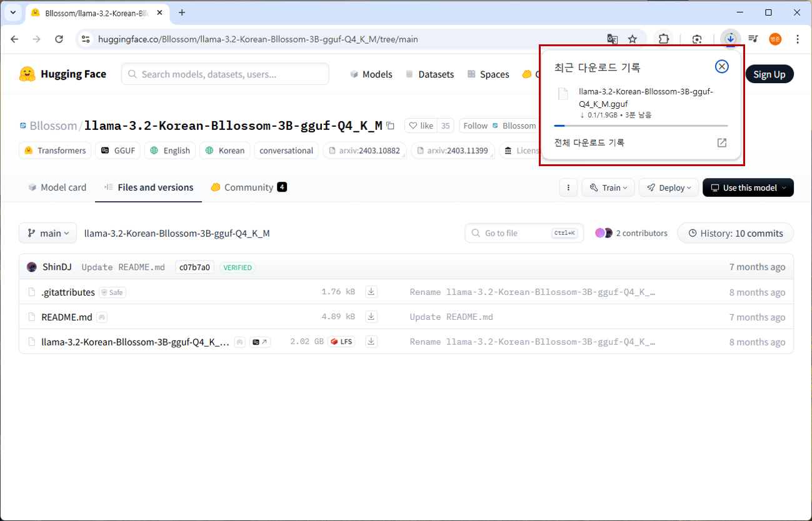812x521 pixels.
Task: View site information icon beside the URL
Action: click(86, 39)
